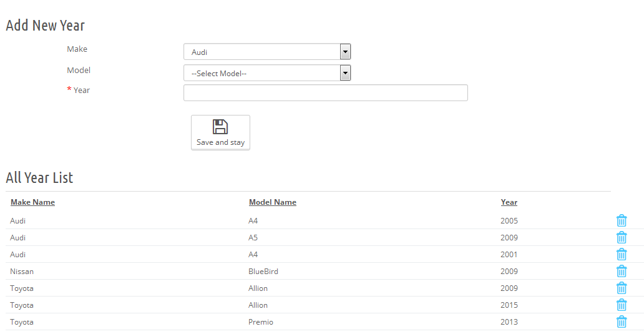644x334 pixels.
Task: Click the year value 2005
Action: coord(509,221)
